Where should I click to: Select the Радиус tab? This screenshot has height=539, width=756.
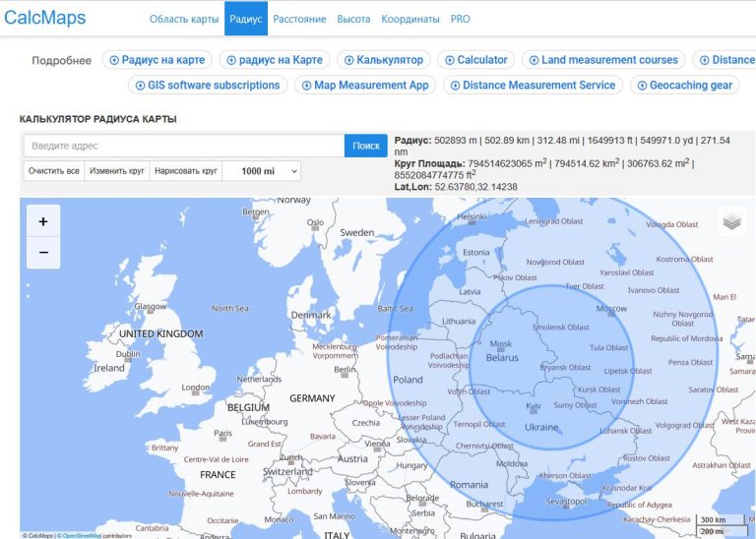(x=246, y=20)
